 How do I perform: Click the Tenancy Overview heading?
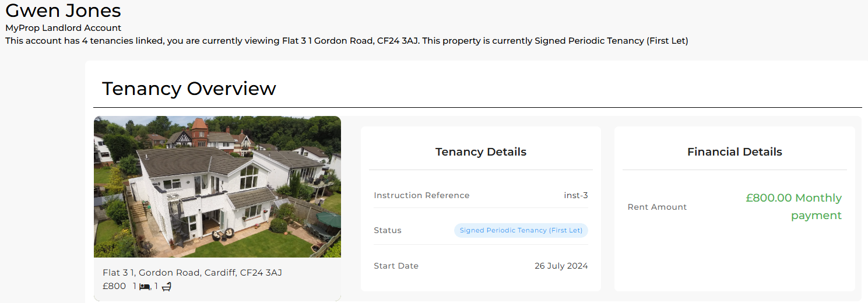(x=189, y=89)
